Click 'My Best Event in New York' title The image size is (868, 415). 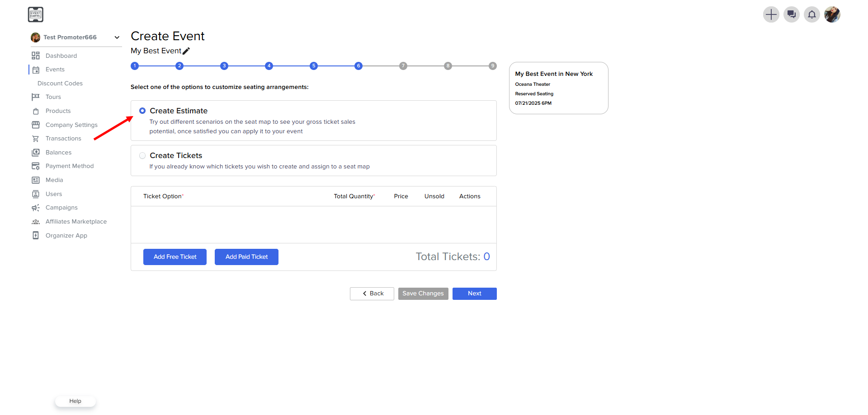point(554,74)
